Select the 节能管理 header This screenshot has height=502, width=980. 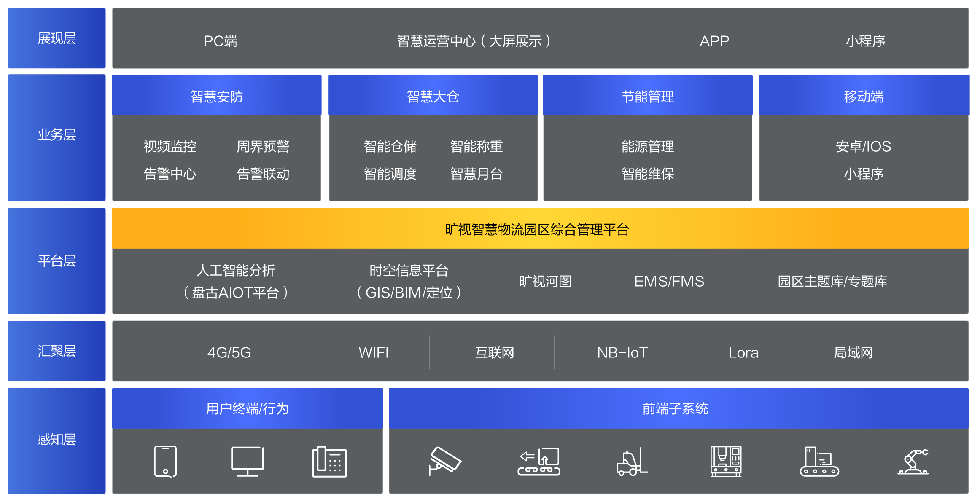(648, 95)
